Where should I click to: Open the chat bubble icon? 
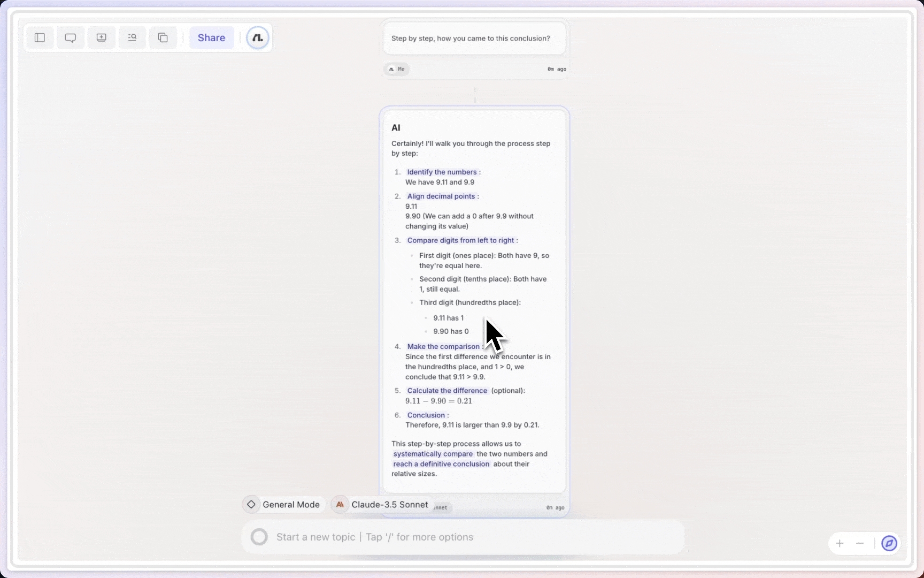tap(70, 37)
